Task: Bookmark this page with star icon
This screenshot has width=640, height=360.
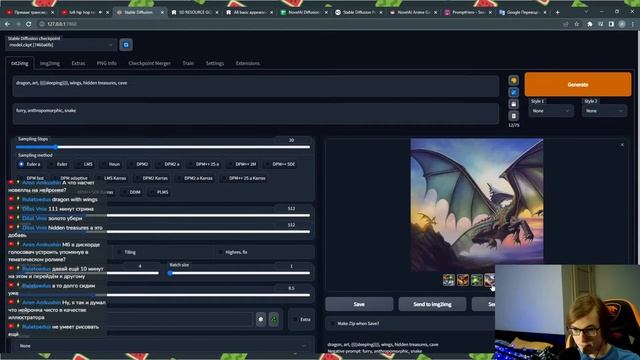Action: (577, 24)
